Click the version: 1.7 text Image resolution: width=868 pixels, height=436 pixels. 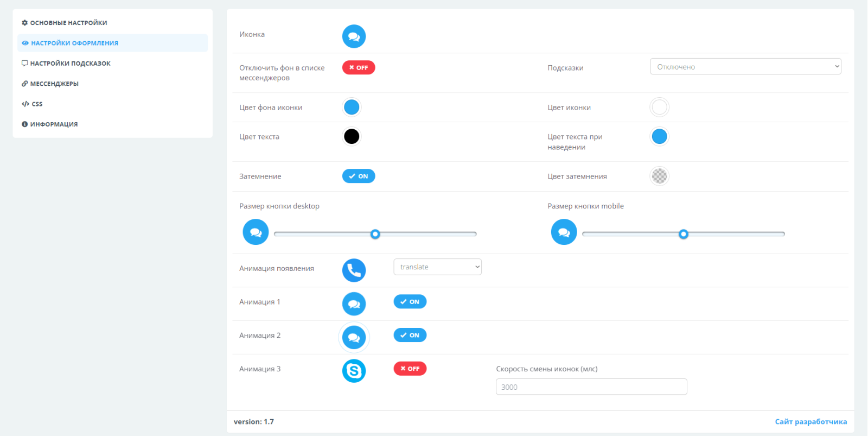pos(254,421)
